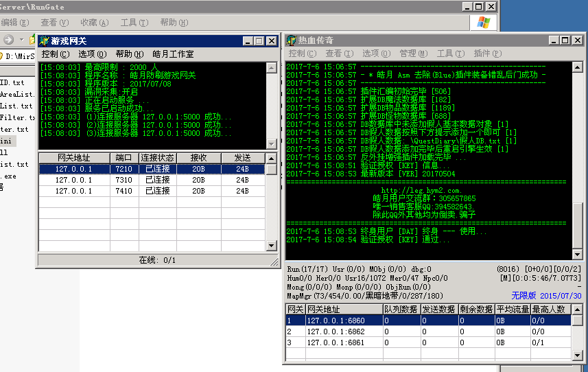Open Explorer 编辑(E) menu
The image size is (588, 372).
pos(15,23)
